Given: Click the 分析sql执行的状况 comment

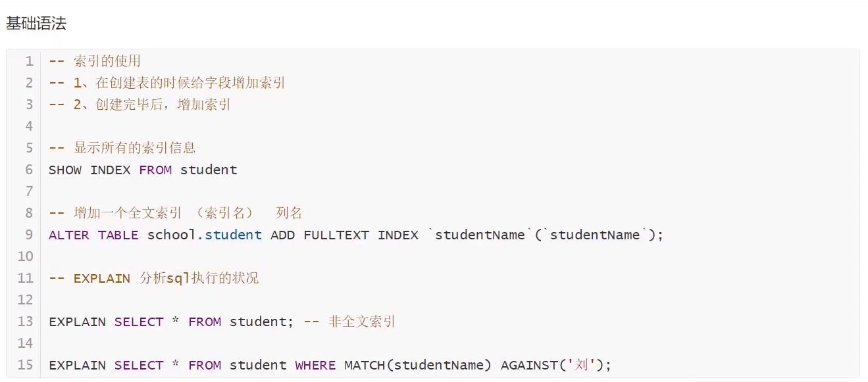Looking at the screenshot, I should point(199,278).
